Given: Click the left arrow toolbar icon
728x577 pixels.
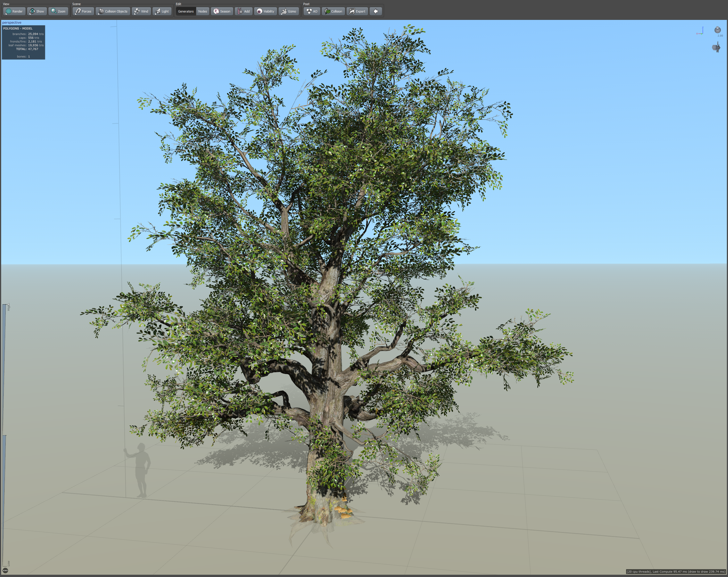Looking at the screenshot, I should [x=376, y=11].
